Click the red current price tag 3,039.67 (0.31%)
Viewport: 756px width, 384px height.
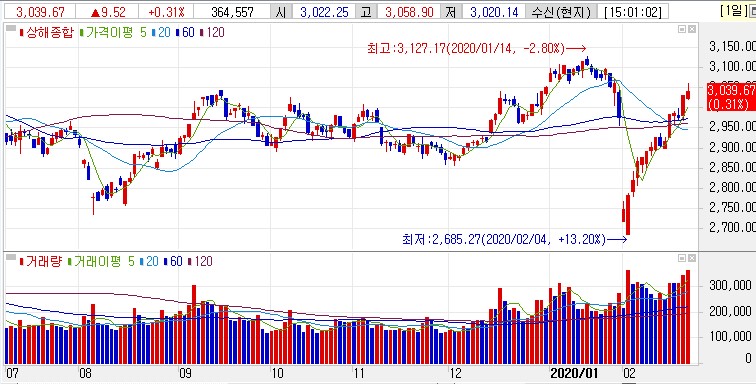[731, 97]
